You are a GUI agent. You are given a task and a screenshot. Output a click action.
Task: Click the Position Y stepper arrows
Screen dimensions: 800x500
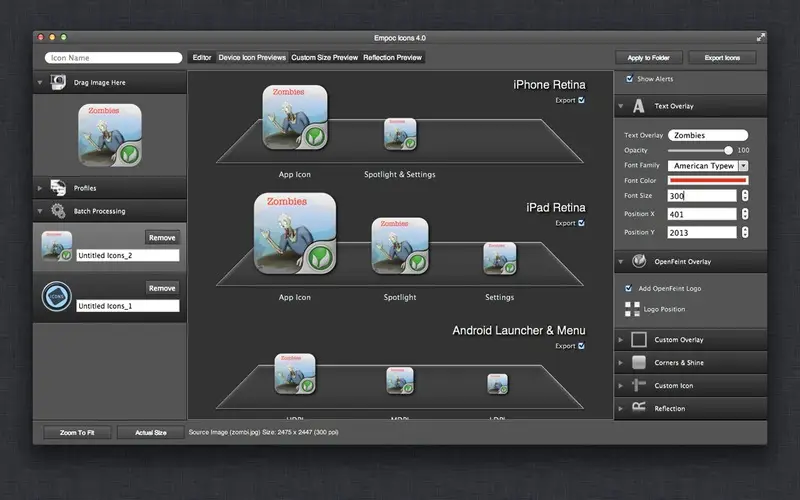pyautogui.click(x=745, y=232)
